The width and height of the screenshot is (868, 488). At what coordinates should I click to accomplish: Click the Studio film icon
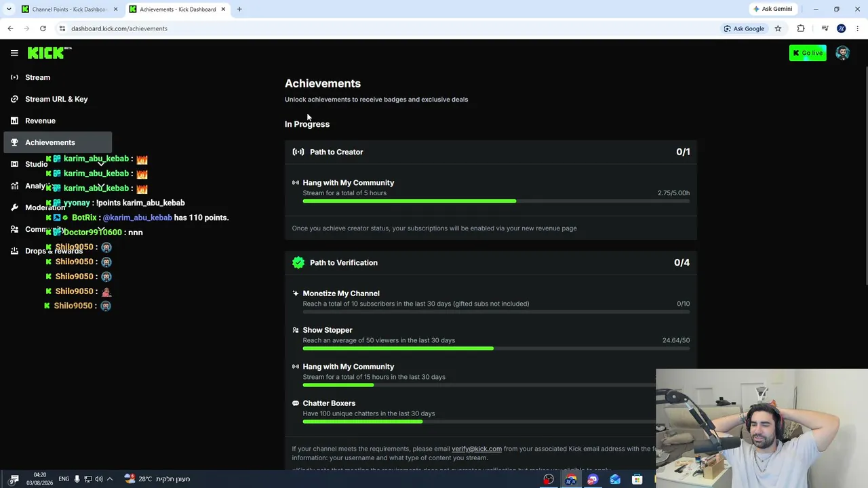14,164
